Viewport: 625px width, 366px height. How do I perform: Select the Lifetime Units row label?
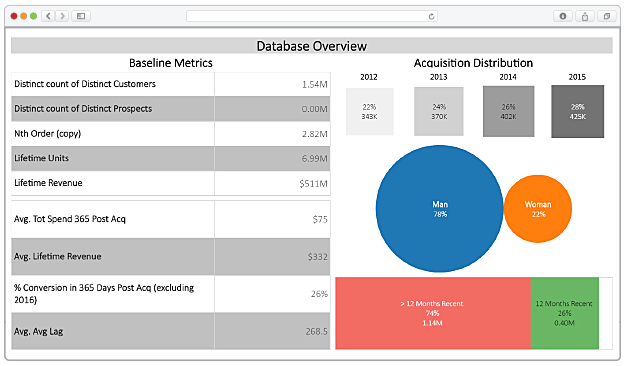pyautogui.click(x=41, y=158)
